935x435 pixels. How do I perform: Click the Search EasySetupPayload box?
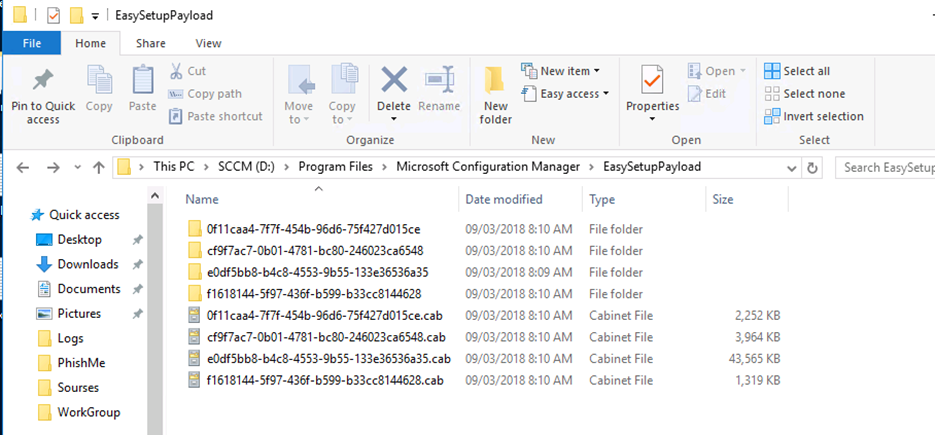coord(885,168)
